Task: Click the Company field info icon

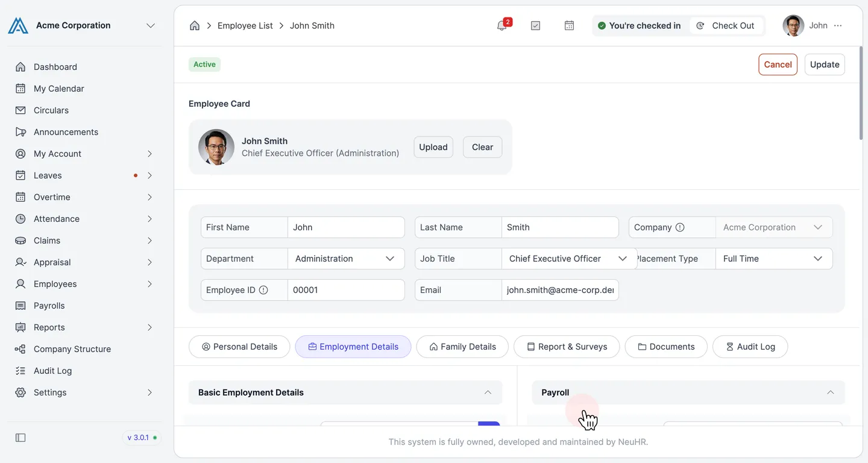Action: tap(680, 227)
